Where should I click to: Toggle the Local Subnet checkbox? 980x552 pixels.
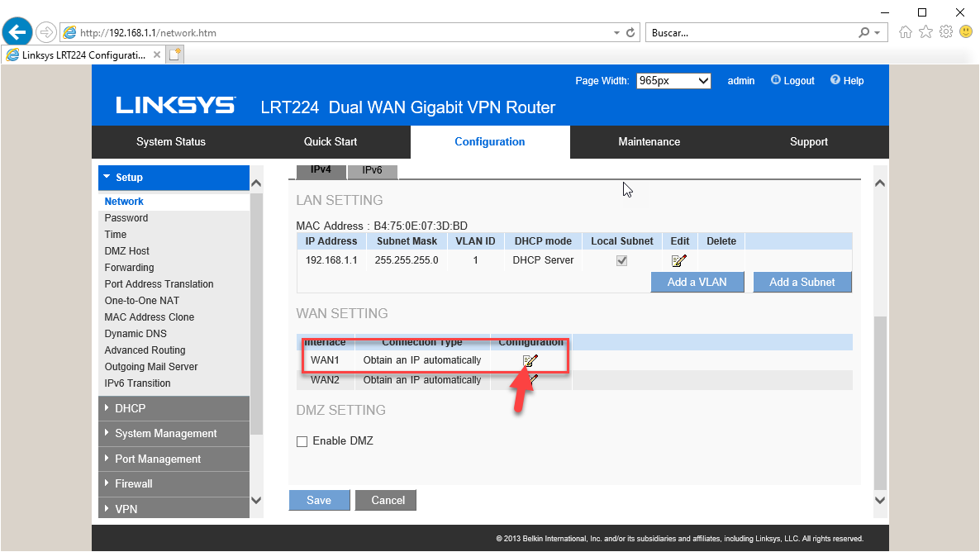[622, 261]
